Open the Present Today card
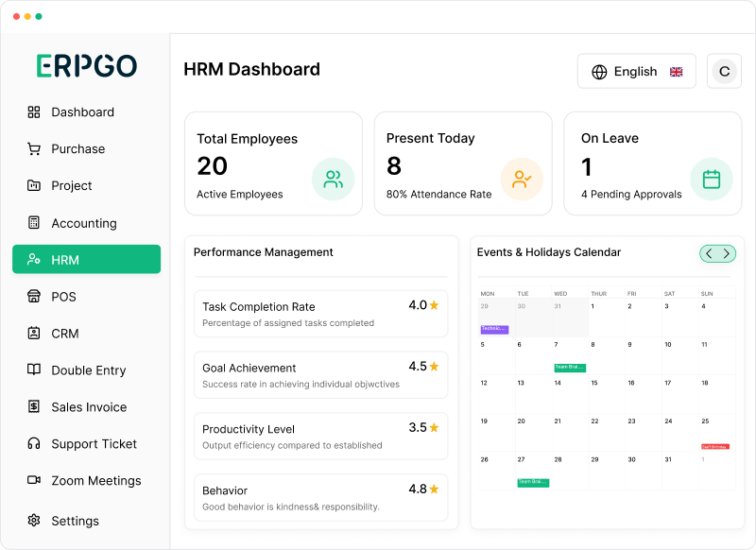The width and height of the screenshot is (756, 550). point(463,163)
